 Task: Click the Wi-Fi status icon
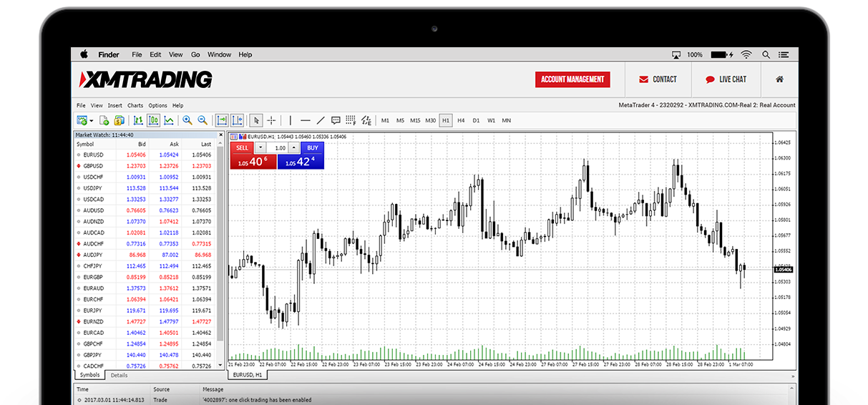point(746,54)
